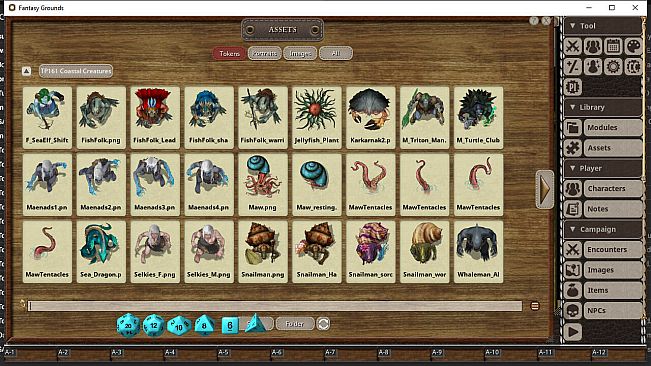Click the Folder button
Screen dimensions: 651x366
pyautogui.click(x=295, y=324)
